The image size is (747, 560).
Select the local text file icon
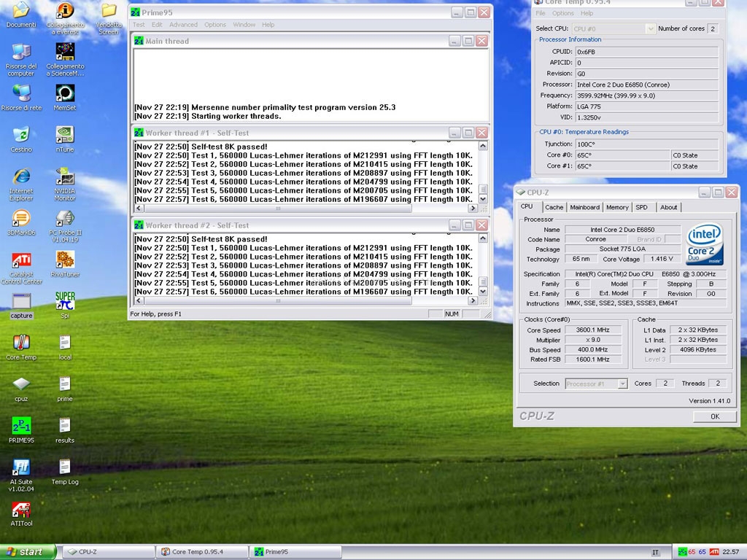click(65, 347)
